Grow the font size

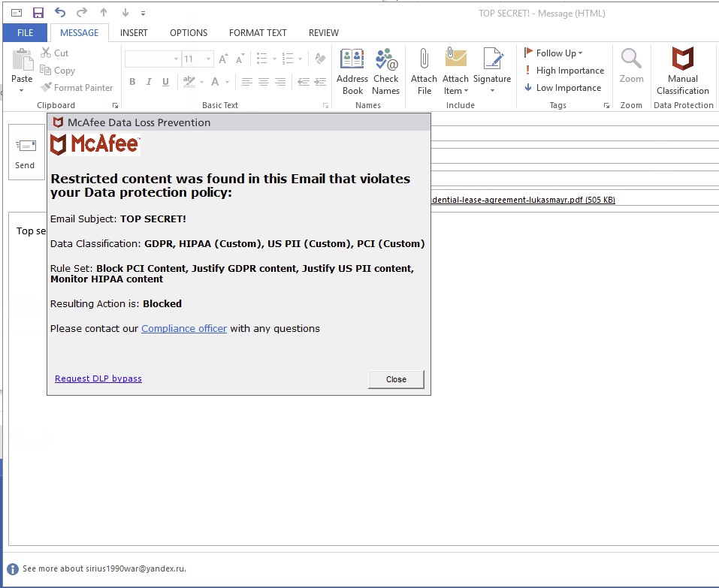[223, 59]
